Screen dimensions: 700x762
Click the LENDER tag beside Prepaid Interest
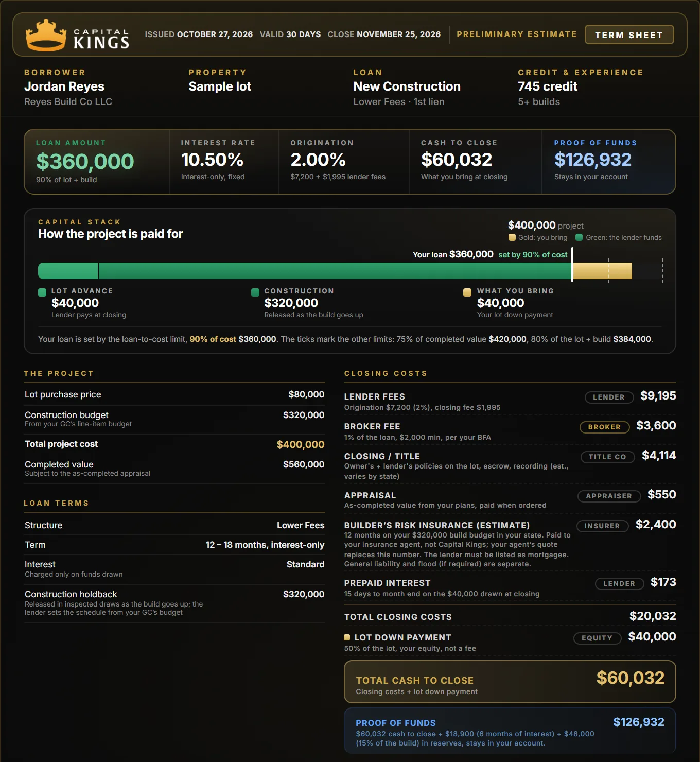click(x=619, y=583)
